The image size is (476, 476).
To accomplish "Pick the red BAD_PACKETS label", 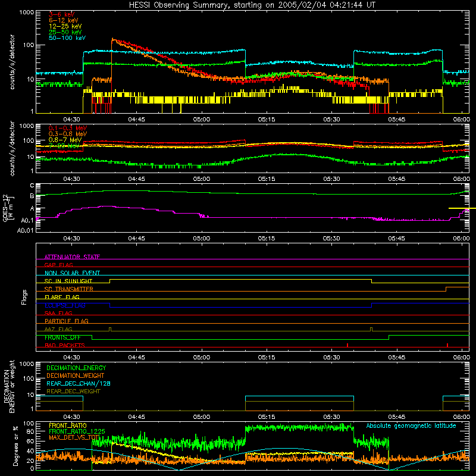I will click(65, 345).
